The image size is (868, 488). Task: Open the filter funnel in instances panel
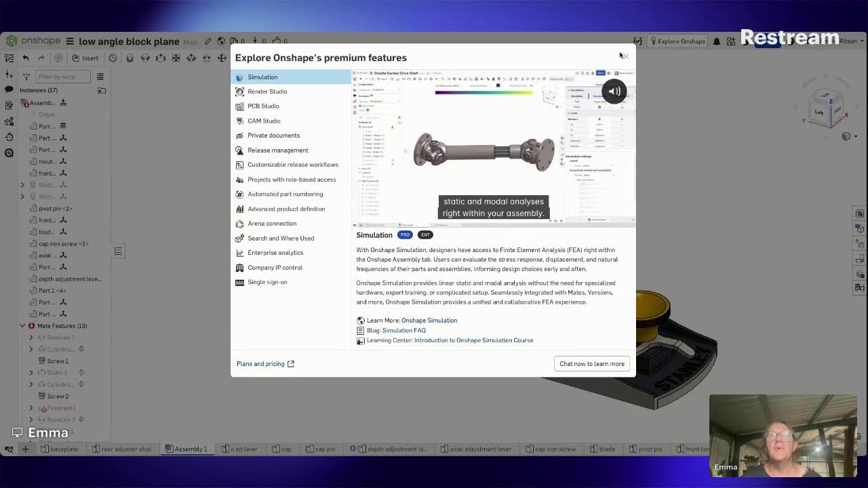coord(26,77)
